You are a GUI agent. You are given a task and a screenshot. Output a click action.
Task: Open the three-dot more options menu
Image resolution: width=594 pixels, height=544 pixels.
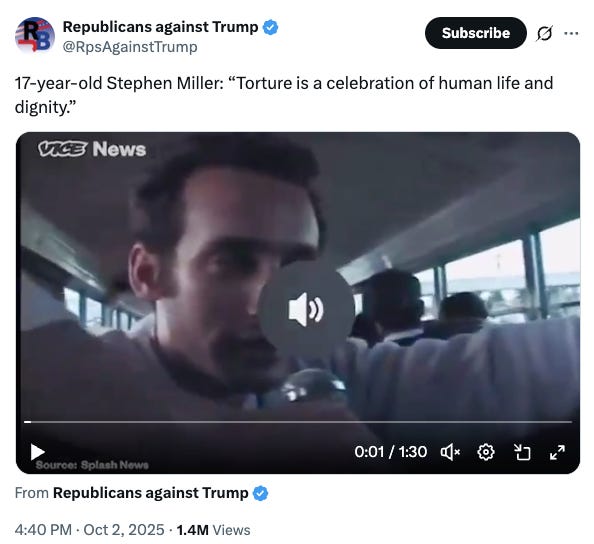click(x=571, y=33)
